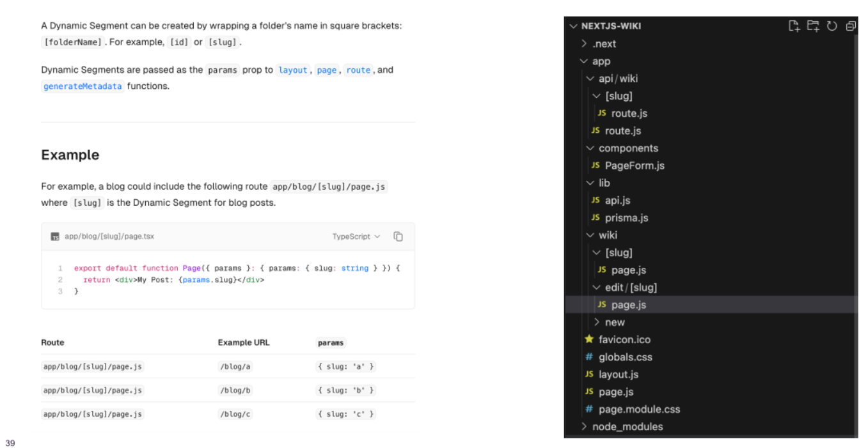Click the New Folder icon in explorer header

pyautogui.click(x=812, y=26)
